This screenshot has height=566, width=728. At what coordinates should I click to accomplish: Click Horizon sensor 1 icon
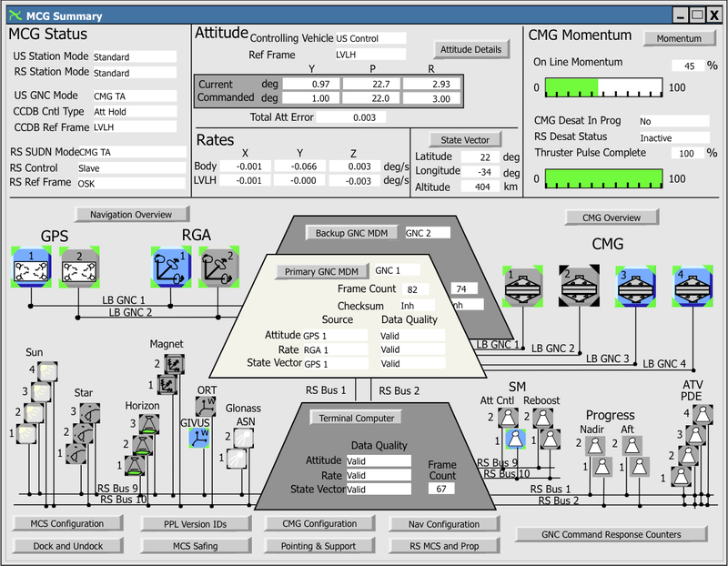point(135,465)
